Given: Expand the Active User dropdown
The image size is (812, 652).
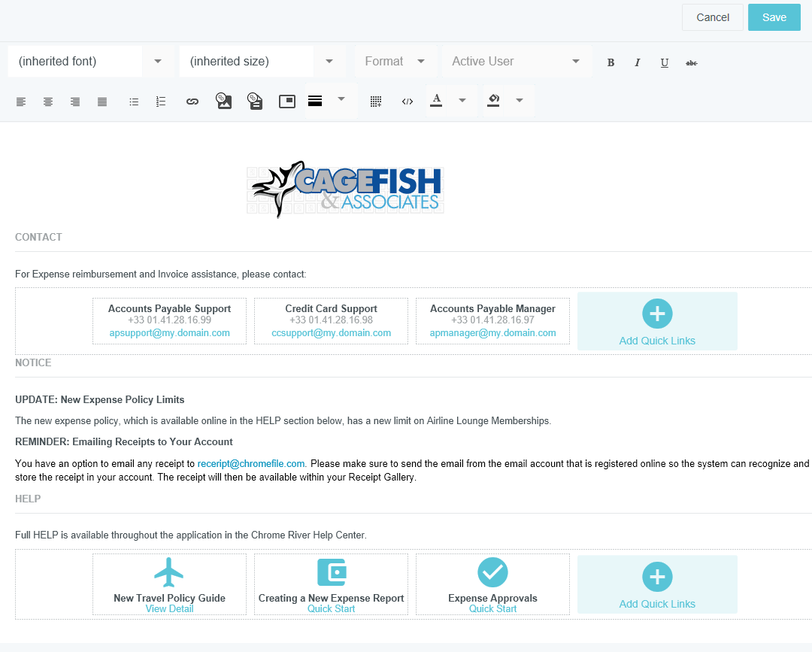Looking at the screenshot, I should [x=516, y=62].
